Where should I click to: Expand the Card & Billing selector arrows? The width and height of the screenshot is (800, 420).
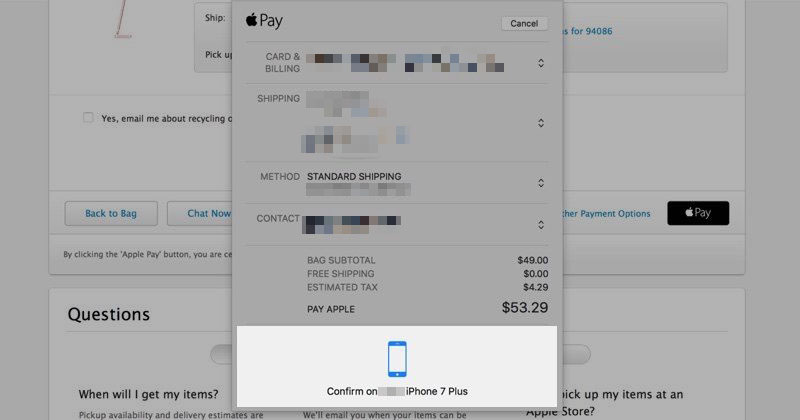[541, 63]
